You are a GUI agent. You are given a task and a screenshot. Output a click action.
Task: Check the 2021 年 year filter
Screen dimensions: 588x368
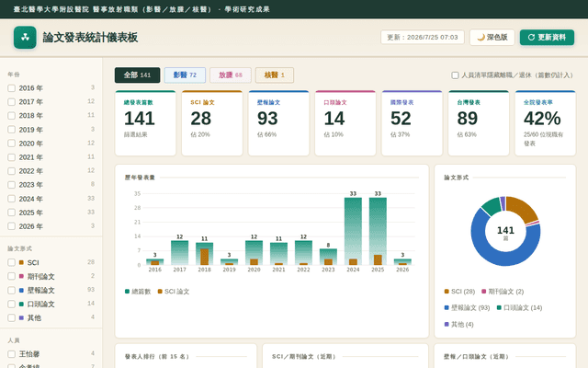point(12,157)
